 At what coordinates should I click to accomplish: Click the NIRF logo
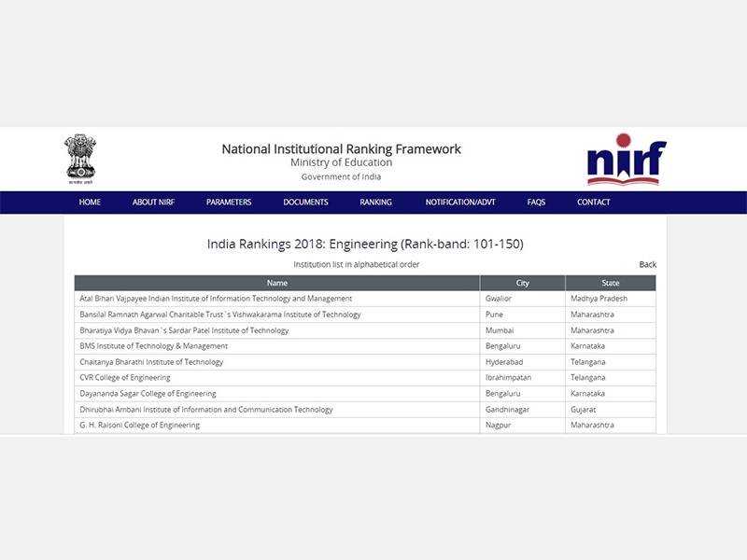(627, 159)
